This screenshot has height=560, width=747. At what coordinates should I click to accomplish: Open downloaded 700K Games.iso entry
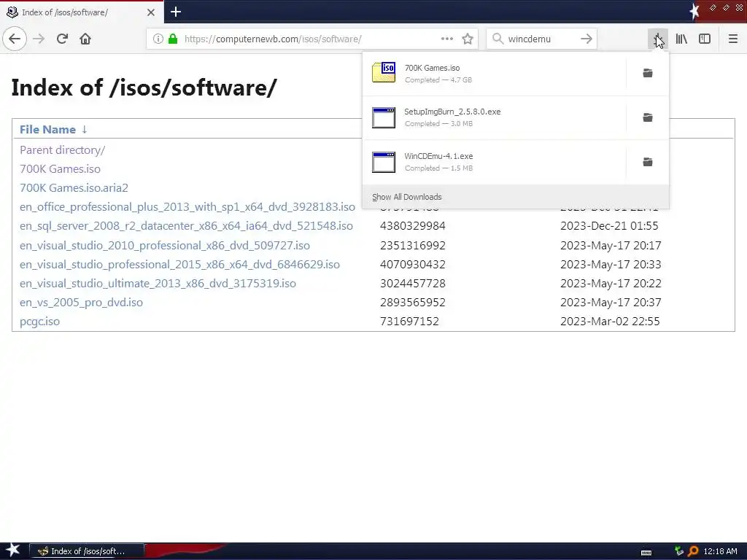[x=495, y=74]
